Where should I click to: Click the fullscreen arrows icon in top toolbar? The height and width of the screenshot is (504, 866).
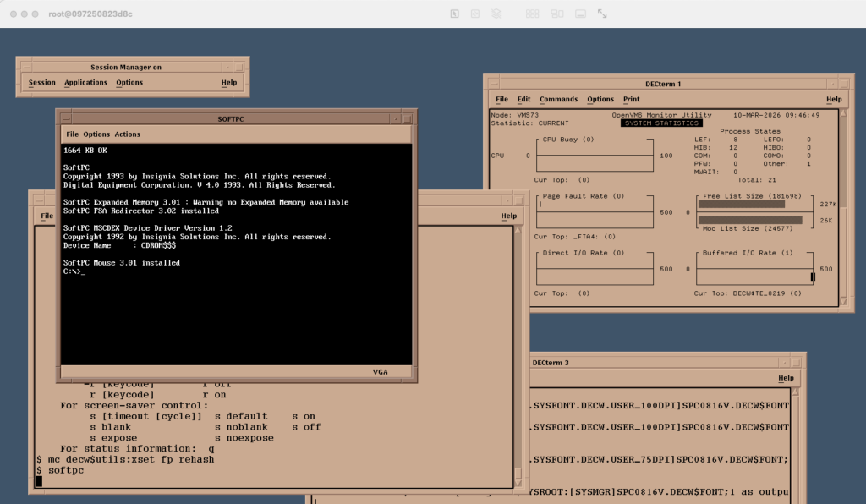(x=602, y=14)
